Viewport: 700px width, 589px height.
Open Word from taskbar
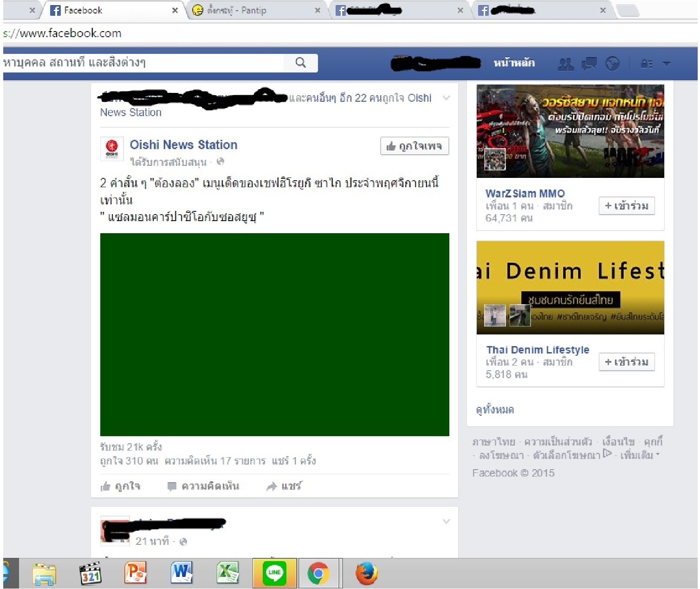click(181, 574)
